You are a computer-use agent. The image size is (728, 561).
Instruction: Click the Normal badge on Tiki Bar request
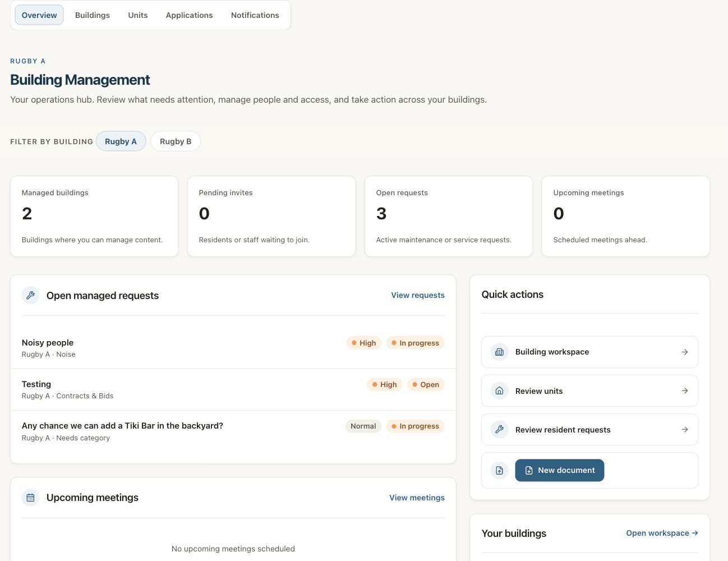click(x=363, y=426)
